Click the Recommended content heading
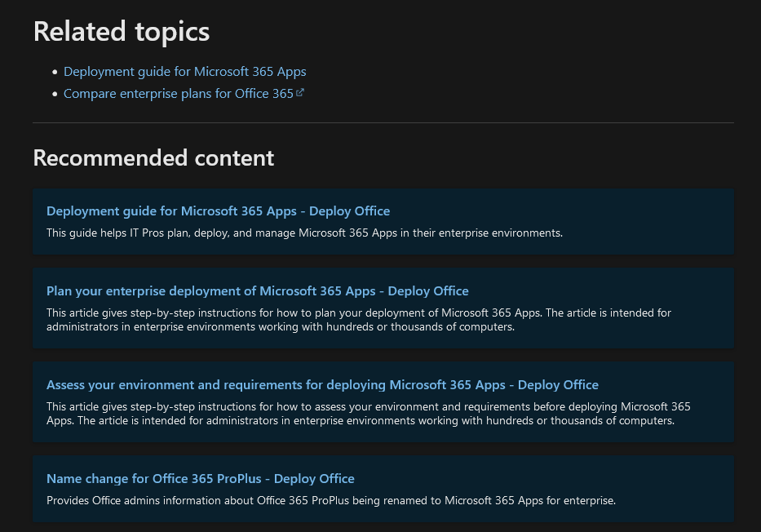The image size is (761, 532). [153, 157]
